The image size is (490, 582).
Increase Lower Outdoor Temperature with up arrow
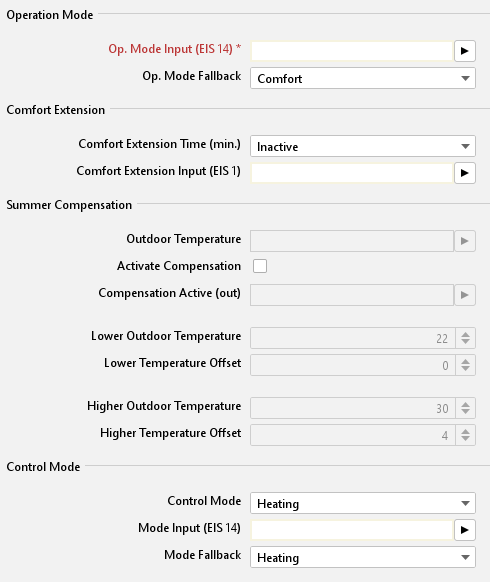click(466, 334)
